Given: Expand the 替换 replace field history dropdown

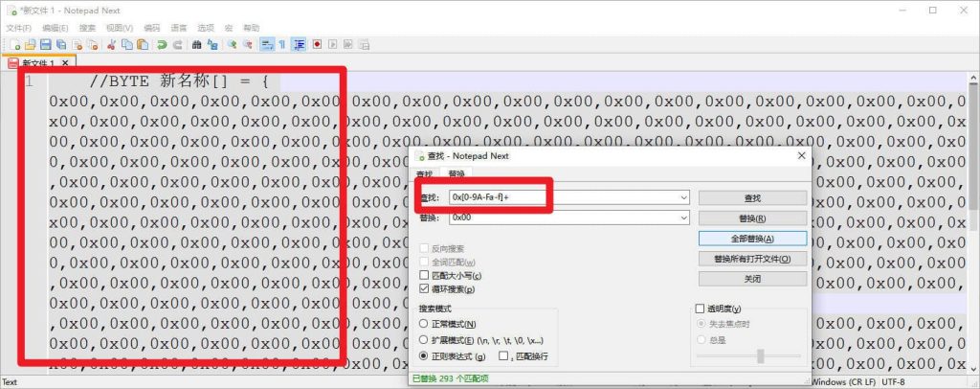Looking at the screenshot, I should tap(683, 217).
